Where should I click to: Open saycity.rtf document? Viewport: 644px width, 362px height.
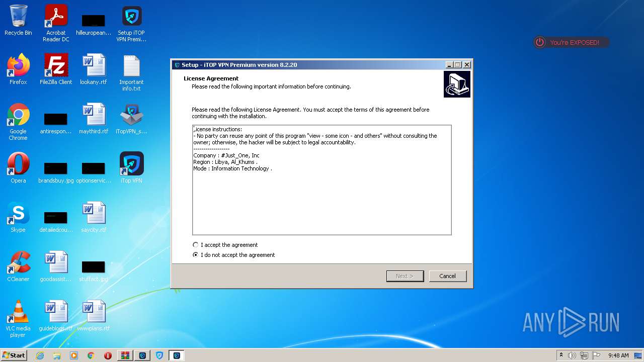[x=94, y=217]
